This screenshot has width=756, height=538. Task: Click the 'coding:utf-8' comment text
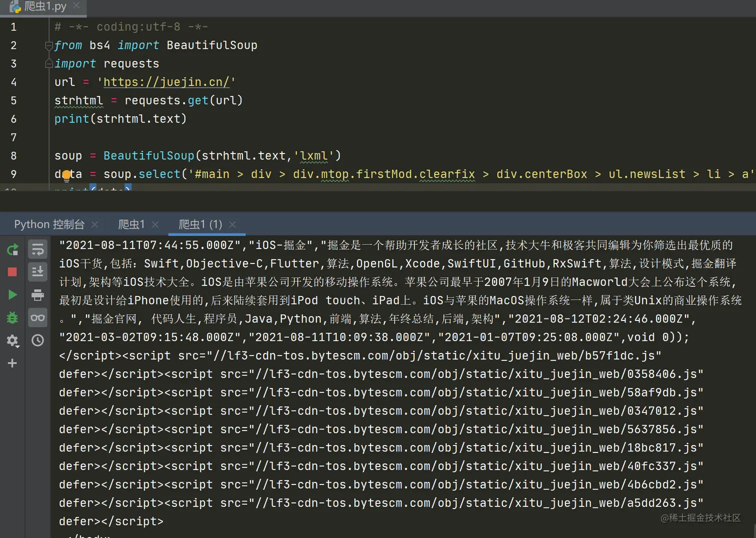[138, 27]
